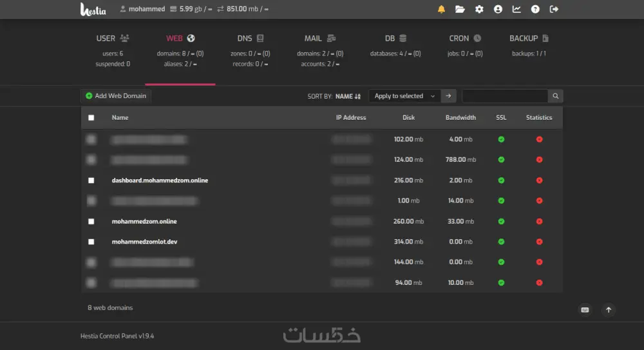Check the dashboard.mohammedzom.online checkbox
Viewport: 644px width, 350px height.
point(91,180)
